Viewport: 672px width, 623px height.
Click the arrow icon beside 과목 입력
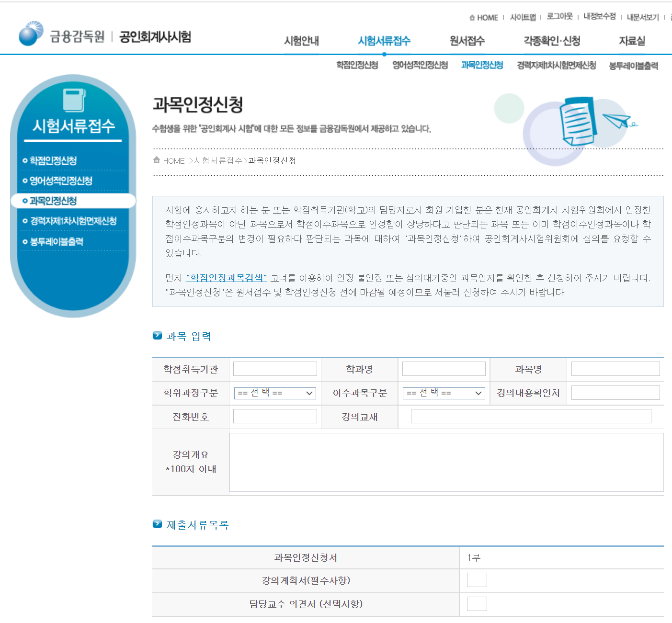[x=157, y=335]
